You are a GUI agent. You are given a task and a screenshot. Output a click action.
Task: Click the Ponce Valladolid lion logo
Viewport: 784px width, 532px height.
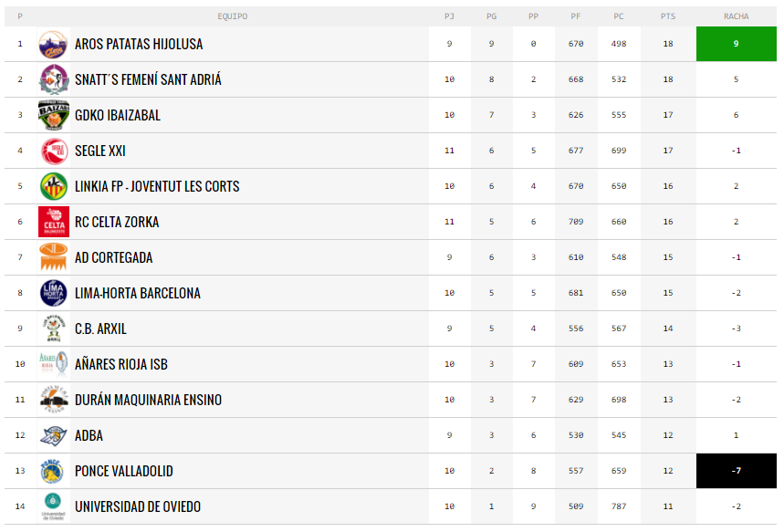[x=54, y=471]
